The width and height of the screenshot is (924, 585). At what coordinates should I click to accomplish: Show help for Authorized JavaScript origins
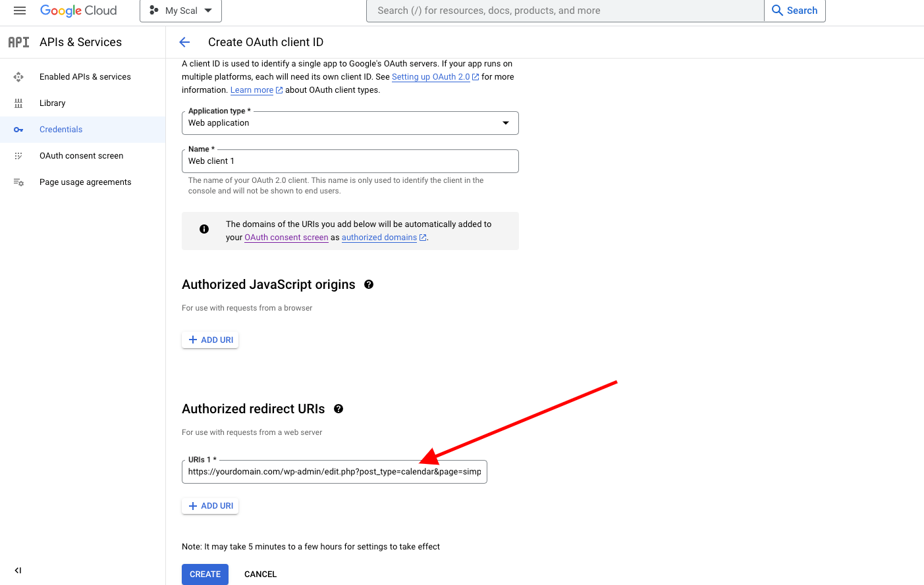pyautogui.click(x=369, y=284)
